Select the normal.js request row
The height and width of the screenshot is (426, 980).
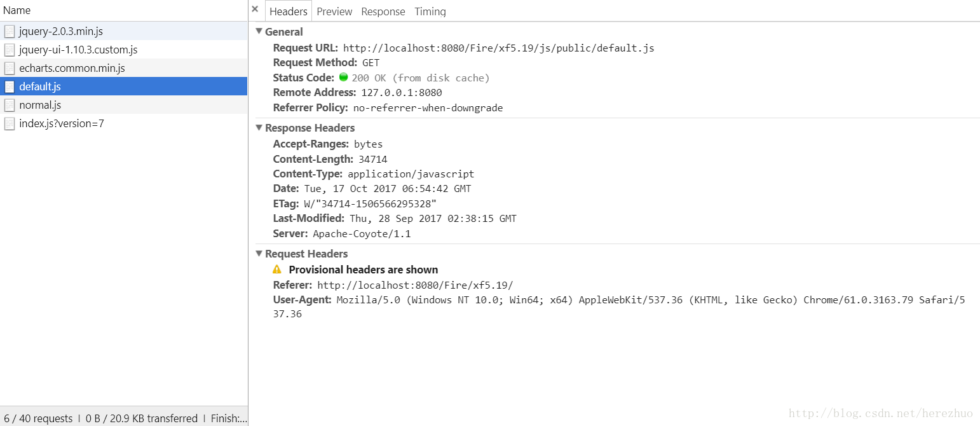124,105
